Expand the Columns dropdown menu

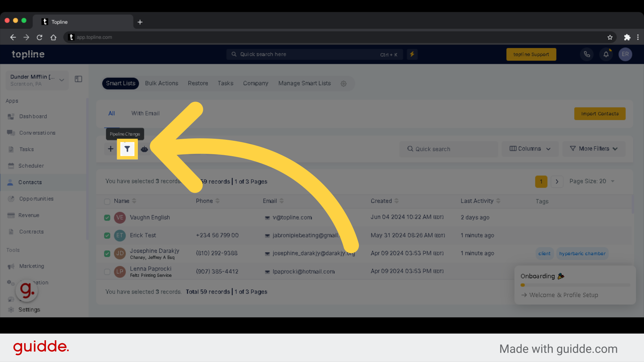(530, 148)
